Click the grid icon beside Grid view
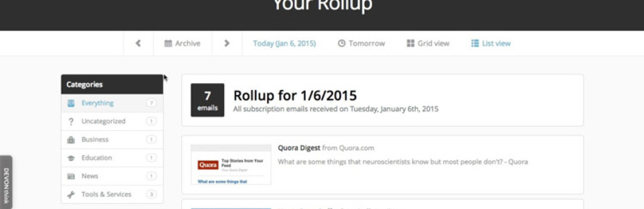The height and width of the screenshot is (209, 644). (x=410, y=43)
